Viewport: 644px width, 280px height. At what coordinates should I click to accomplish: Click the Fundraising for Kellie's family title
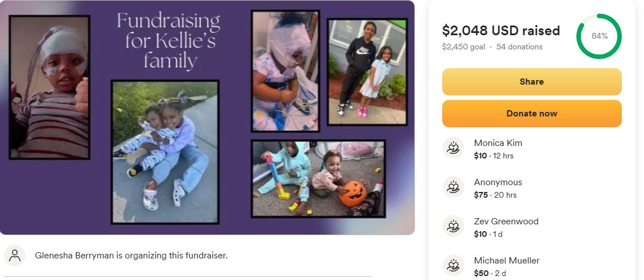tap(168, 41)
